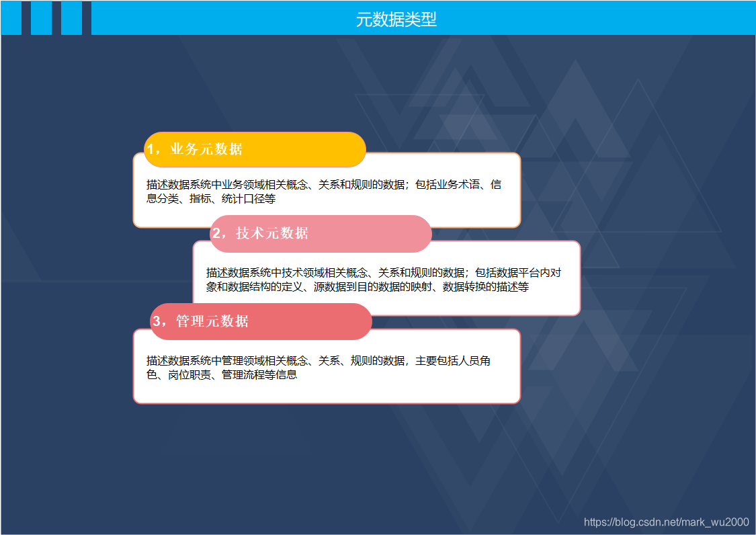Select the 3，管理元数据 red heading

pyautogui.click(x=261, y=321)
